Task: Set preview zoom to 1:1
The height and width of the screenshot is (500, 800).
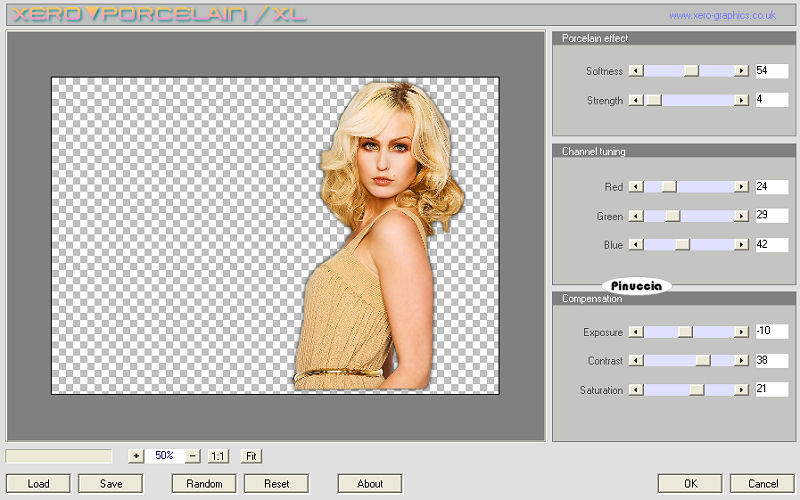Action: (218, 456)
